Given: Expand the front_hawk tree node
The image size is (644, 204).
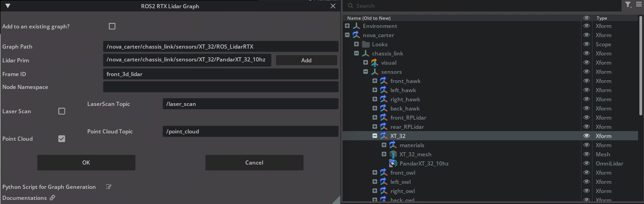Looking at the screenshot, I should [375, 81].
